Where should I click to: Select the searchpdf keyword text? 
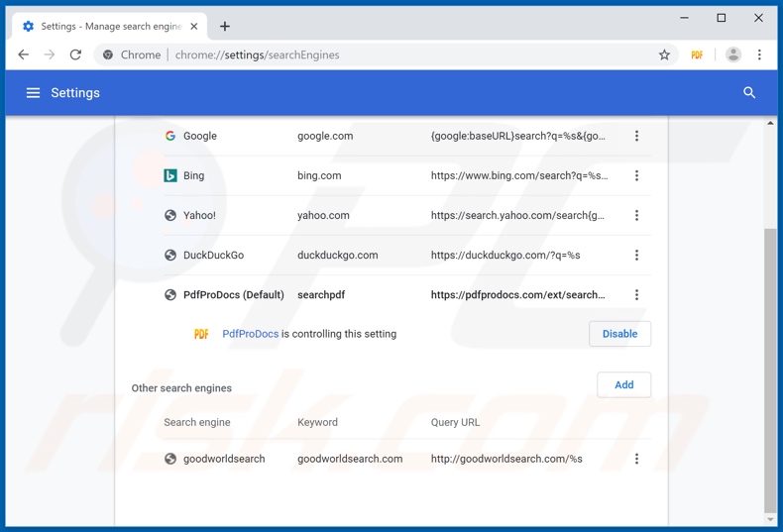[321, 295]
